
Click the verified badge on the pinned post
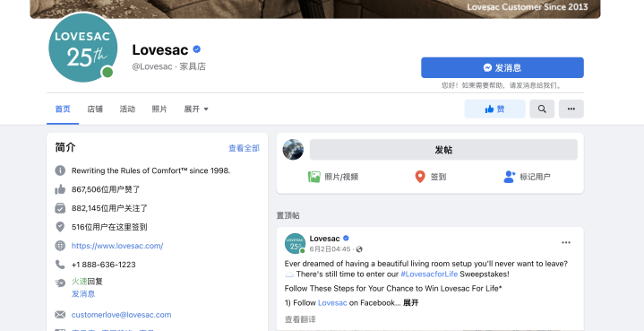coord(346,239)
